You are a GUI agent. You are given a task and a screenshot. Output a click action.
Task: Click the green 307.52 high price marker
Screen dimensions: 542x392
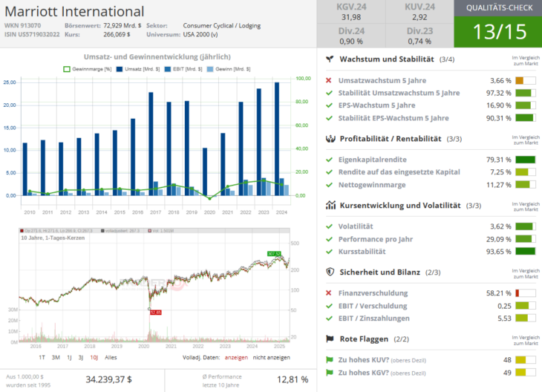[x=274, y=254]
